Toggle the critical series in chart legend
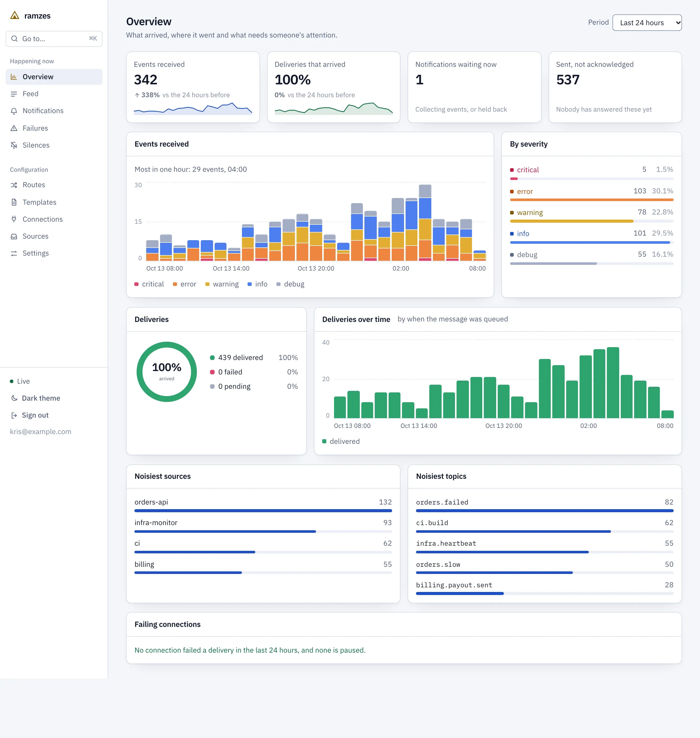 (x=149, y=284)
